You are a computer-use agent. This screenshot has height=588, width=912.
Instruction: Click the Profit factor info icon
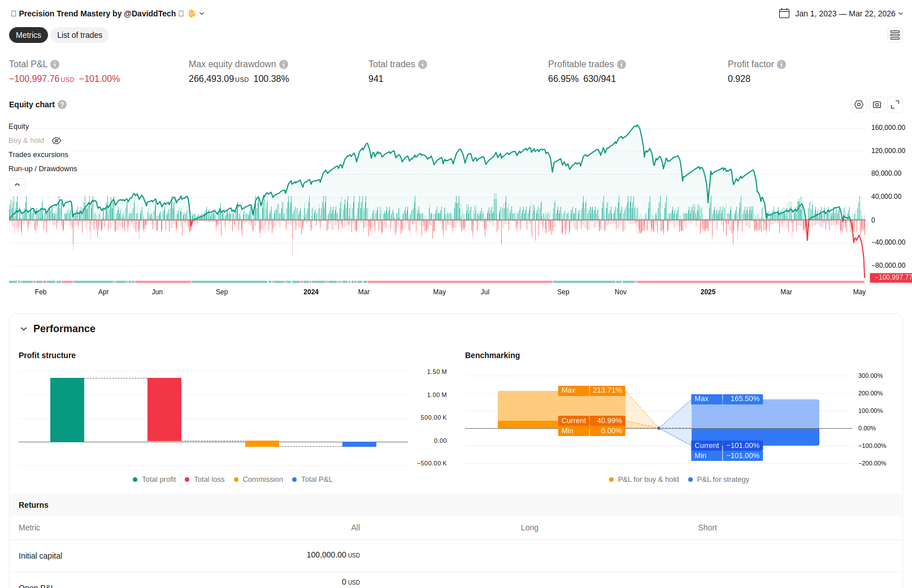[781, 64]
